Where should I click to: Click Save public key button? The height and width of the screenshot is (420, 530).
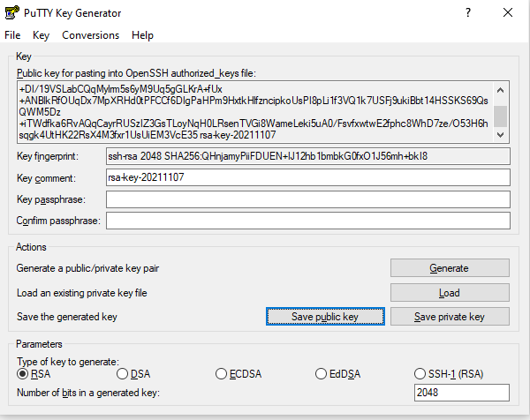pyautogui.click(x=325, y=317)
